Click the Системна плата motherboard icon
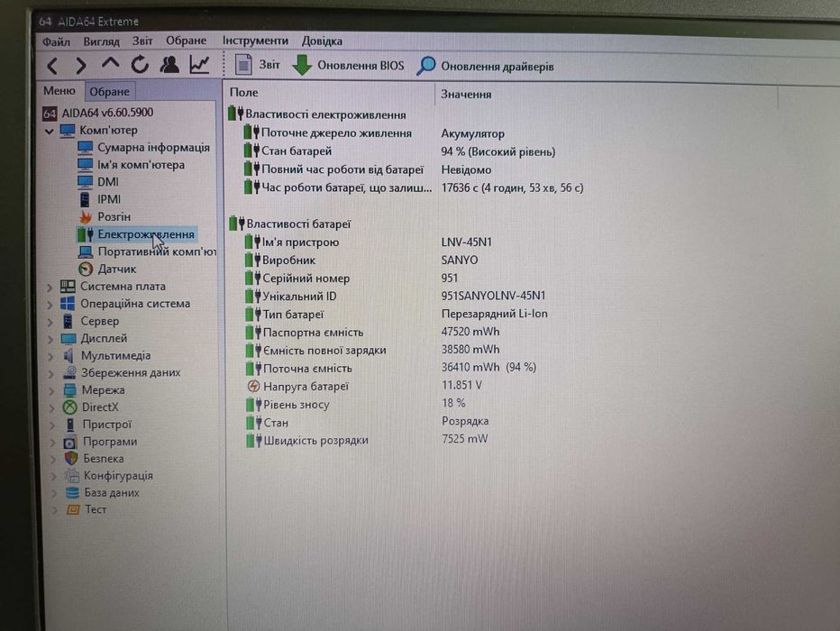This screenshot has height=631, width=840. tap(68, 287)
